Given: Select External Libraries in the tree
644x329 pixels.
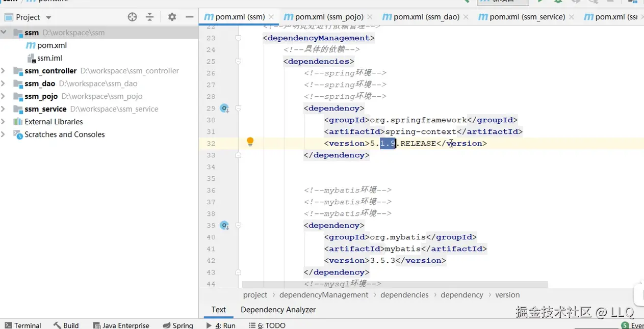Looking at the screenshot, I should (99, 122).
